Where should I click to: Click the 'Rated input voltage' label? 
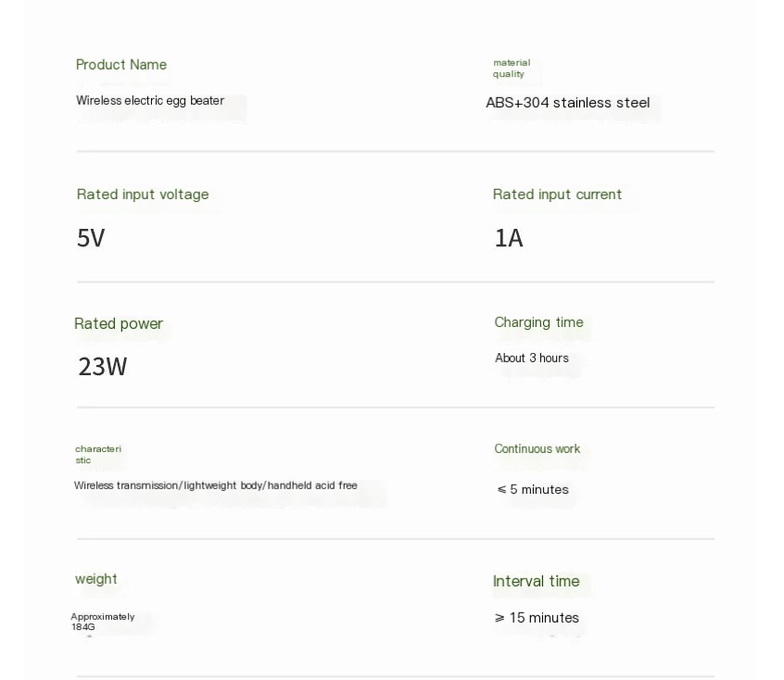tap(143, 195)
